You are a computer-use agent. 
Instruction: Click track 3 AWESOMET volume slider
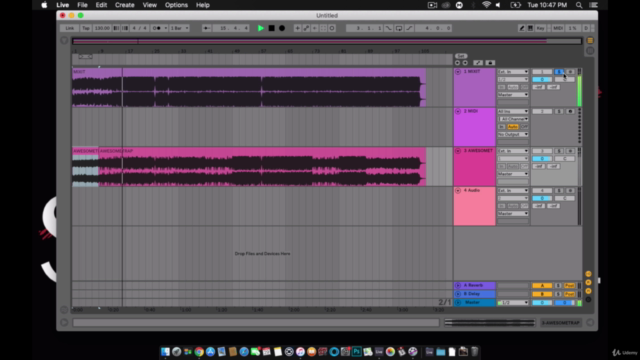(x=542, y=158)
